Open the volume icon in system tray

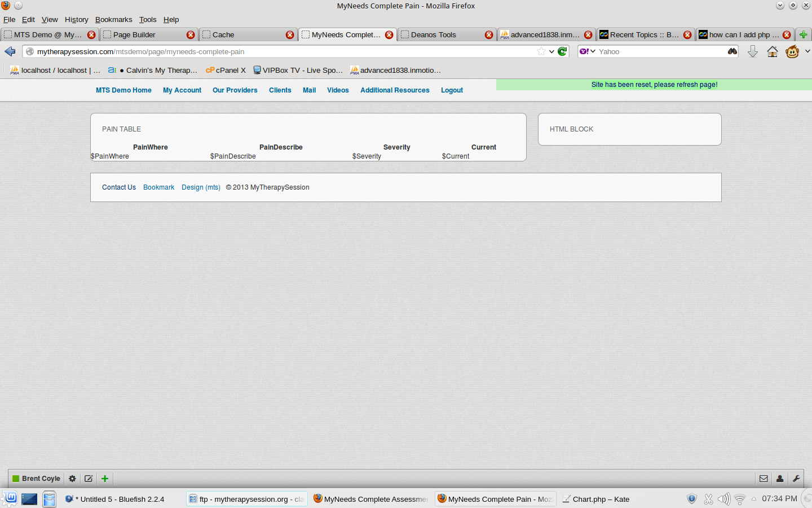click(x=723, y=499)
